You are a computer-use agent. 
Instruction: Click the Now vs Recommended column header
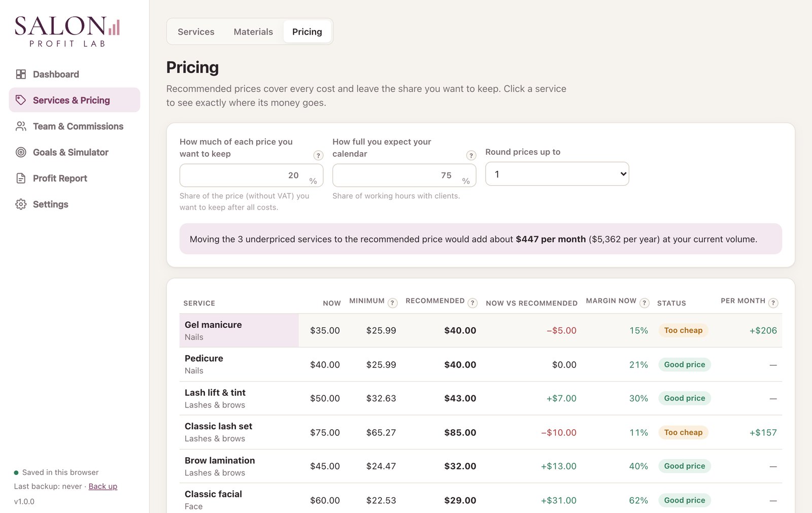click(531, 303)
